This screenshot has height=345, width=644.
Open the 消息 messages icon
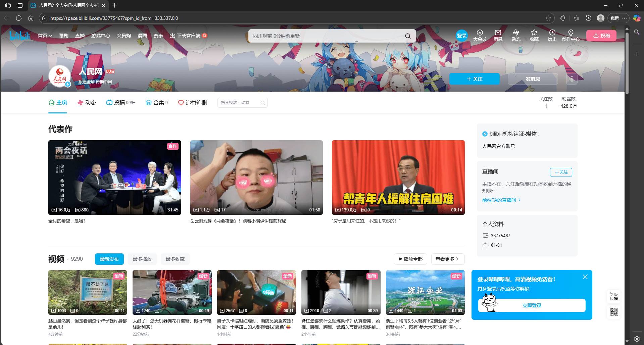pyautogui.click(x=498, y=35)
